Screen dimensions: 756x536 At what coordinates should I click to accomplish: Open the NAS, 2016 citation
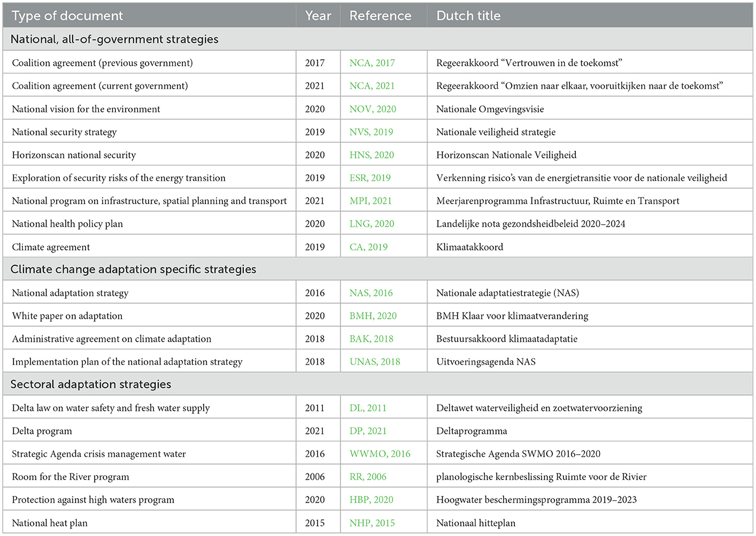pyautogui.click(x=371, y=293)
